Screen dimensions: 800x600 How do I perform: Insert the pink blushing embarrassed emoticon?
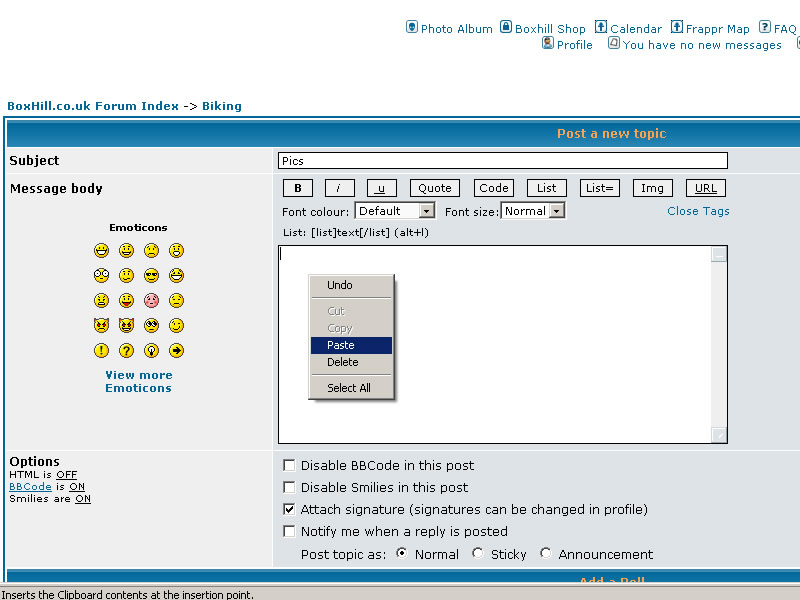pyautogui.click(x=151, y=301)
